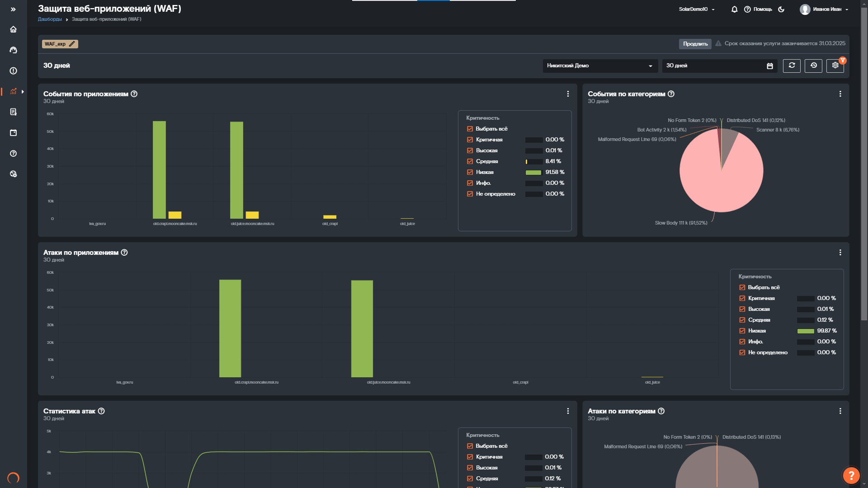
Task: Click the home icon in the sidebar
Action: pyautogui.click(x=13, y=29)
